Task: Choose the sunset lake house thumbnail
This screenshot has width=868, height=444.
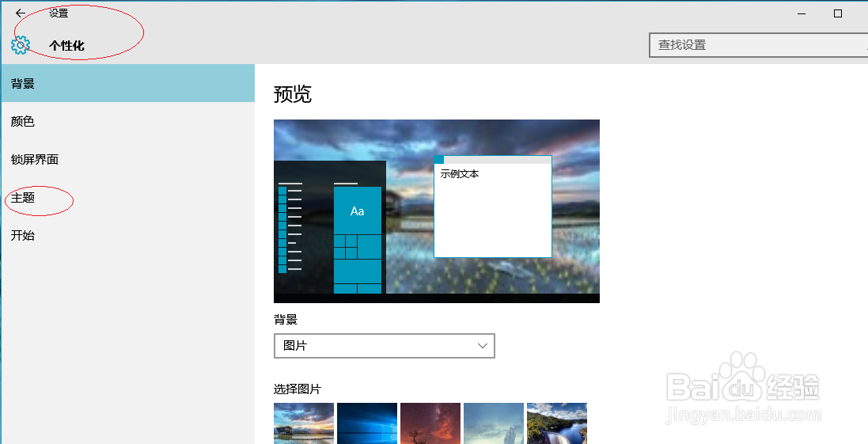Action: (303, 423)
